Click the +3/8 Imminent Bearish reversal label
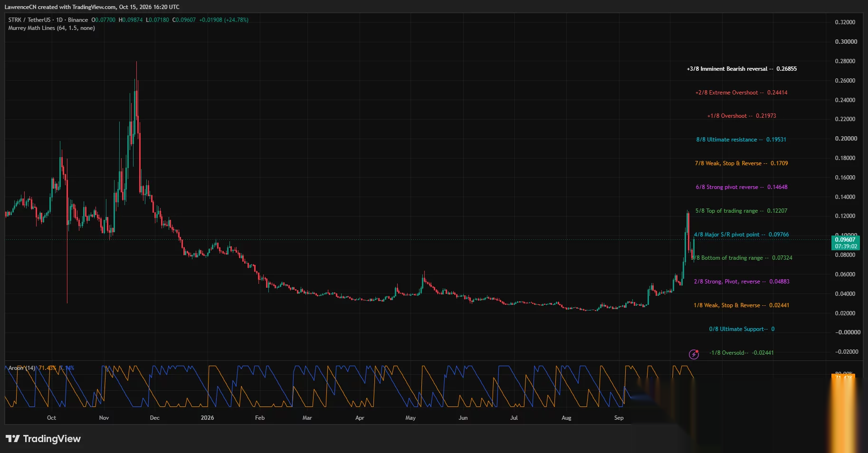The width and height of the screenshot is (868, 453). pyautogui.click(x=742, y=69)
